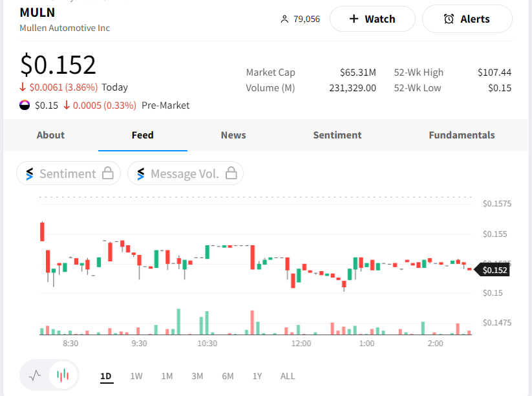
Task: Click the $0.152 current price marker on chart
Action: (495, 270)
